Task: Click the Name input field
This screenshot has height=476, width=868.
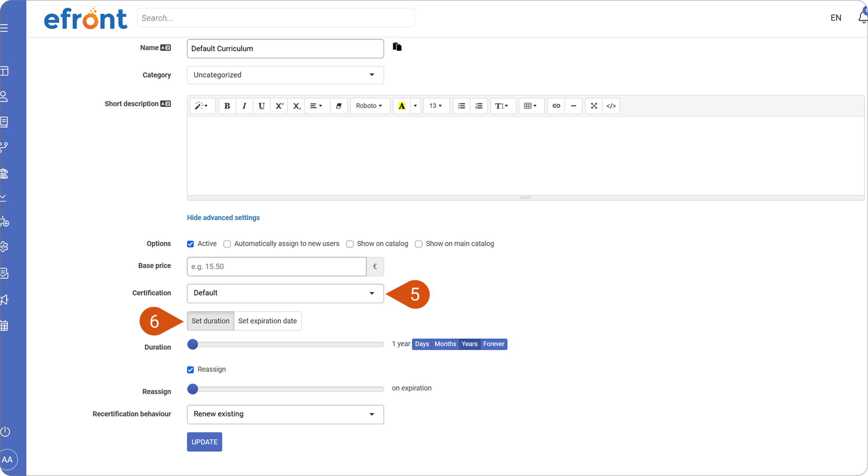Action: pos(285,49)
